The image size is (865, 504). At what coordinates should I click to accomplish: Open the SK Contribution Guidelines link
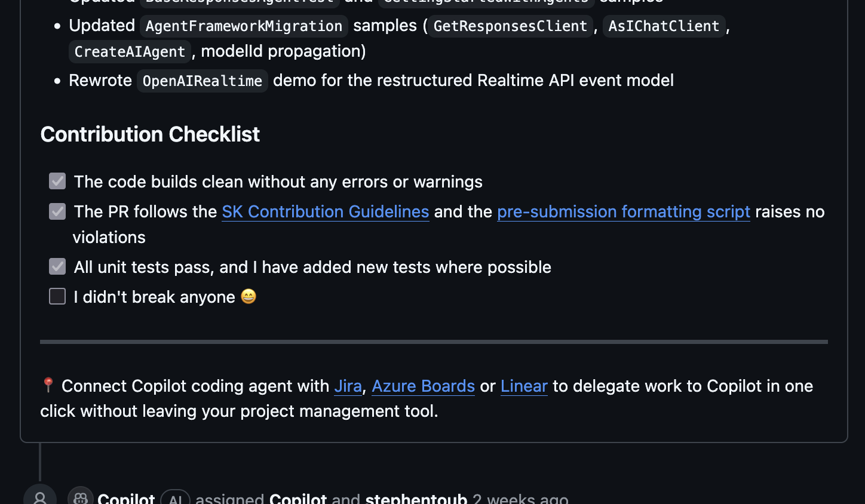pyautogui.click(x=325, y=212)
